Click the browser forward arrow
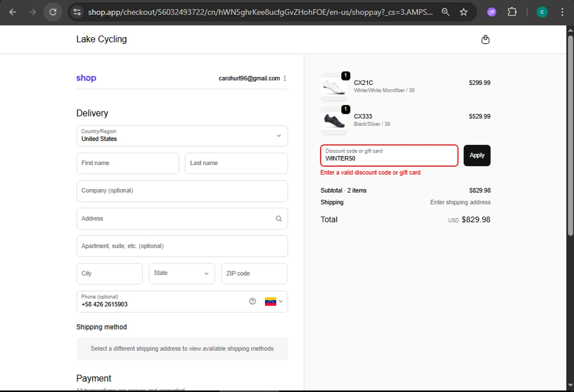574x392 pixels. pos(33,12)
